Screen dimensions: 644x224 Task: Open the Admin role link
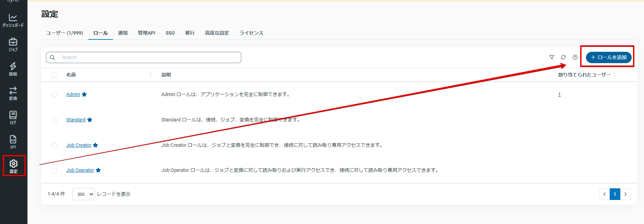click(73, 94)
